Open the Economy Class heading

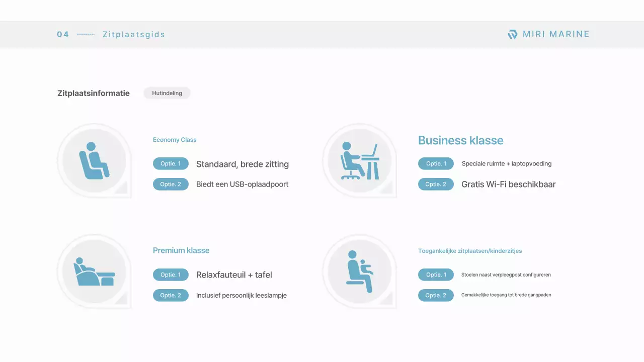click(175, 140)
